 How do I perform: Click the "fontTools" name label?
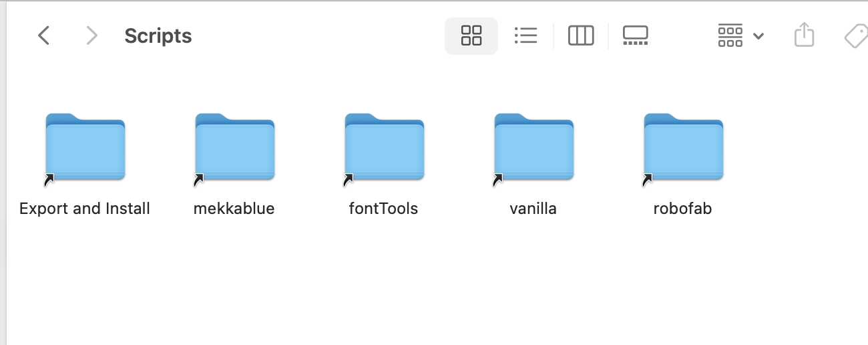pos(384,209)
